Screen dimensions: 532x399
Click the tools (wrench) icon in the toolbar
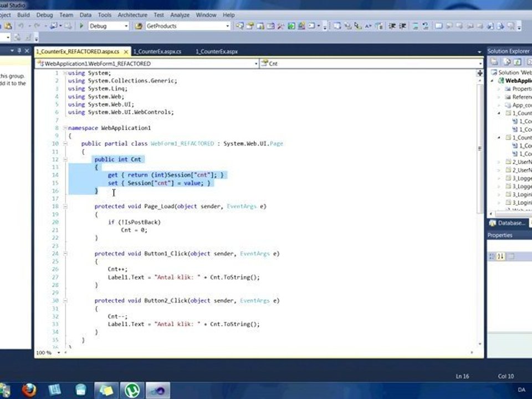[281, 26]
